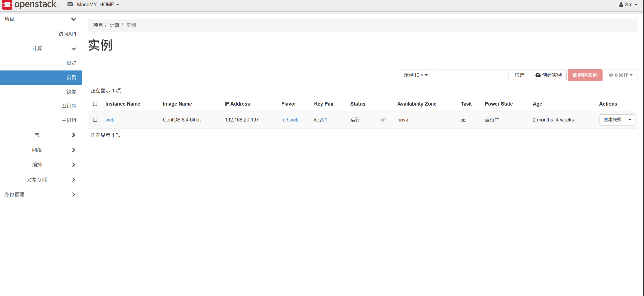This screenshot has width=644, height=296.
Task: Click the 2 months, 4 weeks cell
Action: click(x=553, y=120)
